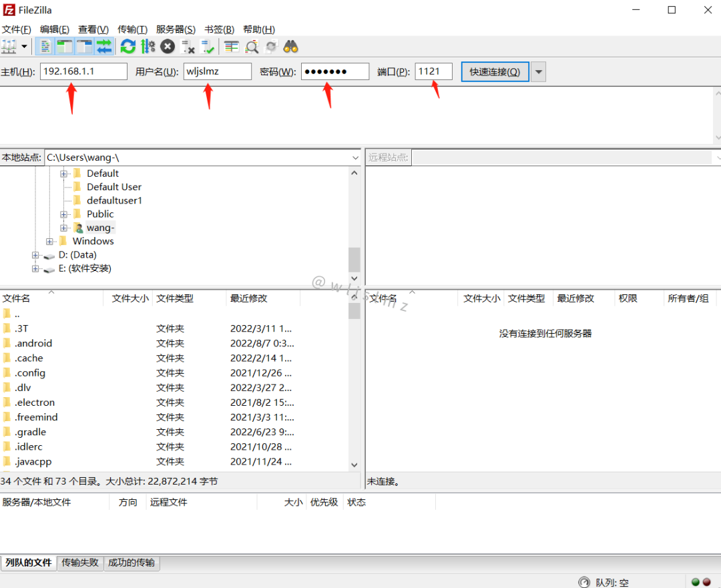Open the directory listing filters dialog

pos(232,47)
